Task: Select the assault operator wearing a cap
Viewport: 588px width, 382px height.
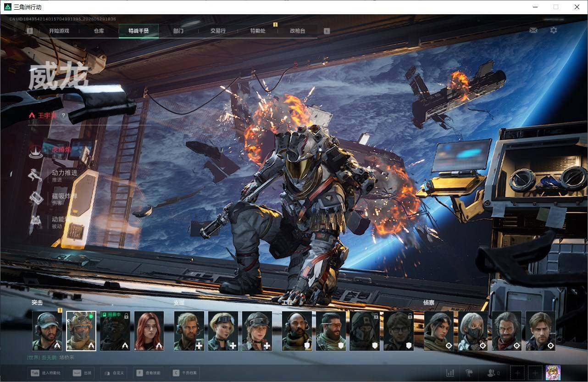Action: pos(47,331)
